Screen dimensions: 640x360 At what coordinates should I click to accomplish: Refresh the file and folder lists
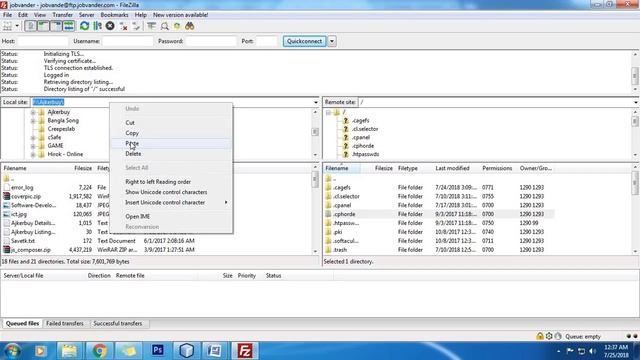[x=84, y=26]
